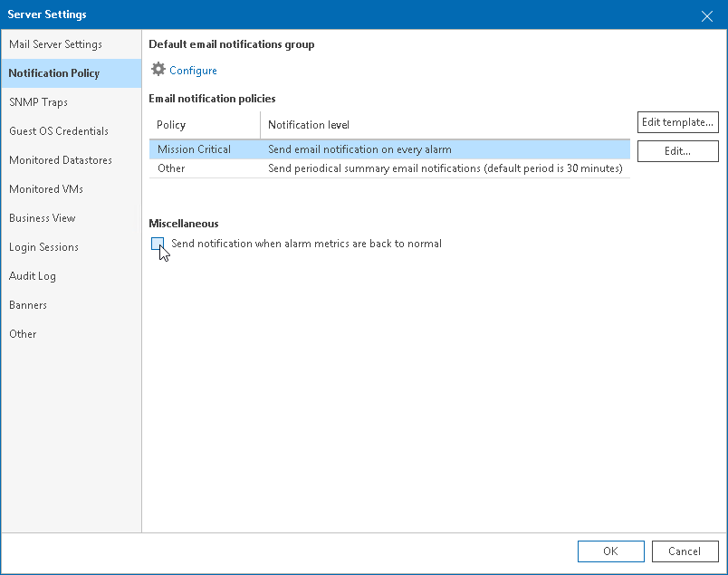Screen dimensions: 728x575
Task: Open the Login Sessions page
Action: click(43, 246)
